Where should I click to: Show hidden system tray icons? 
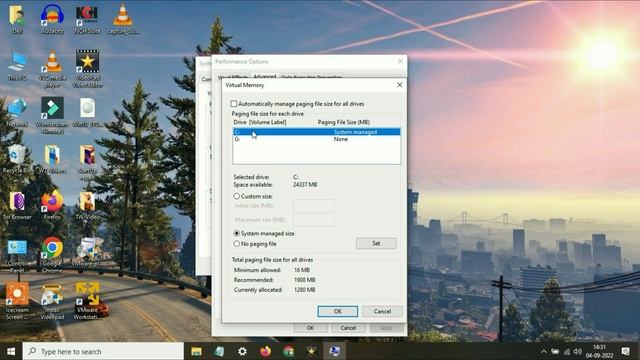[544, 351]
